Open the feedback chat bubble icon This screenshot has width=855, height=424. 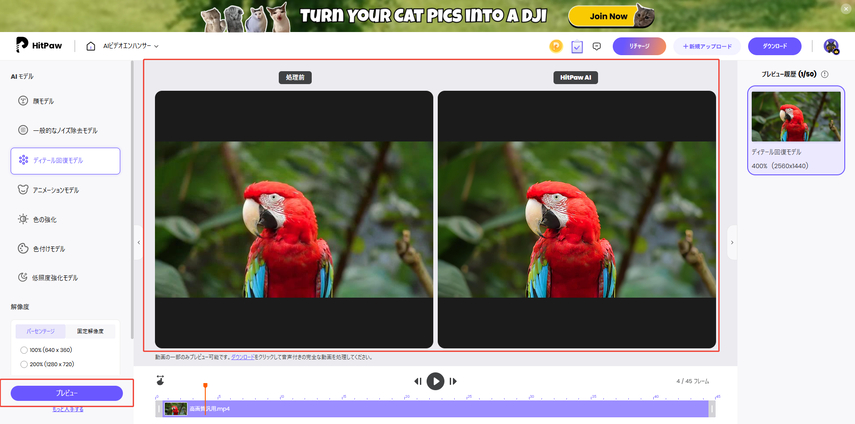coord(597,46)
